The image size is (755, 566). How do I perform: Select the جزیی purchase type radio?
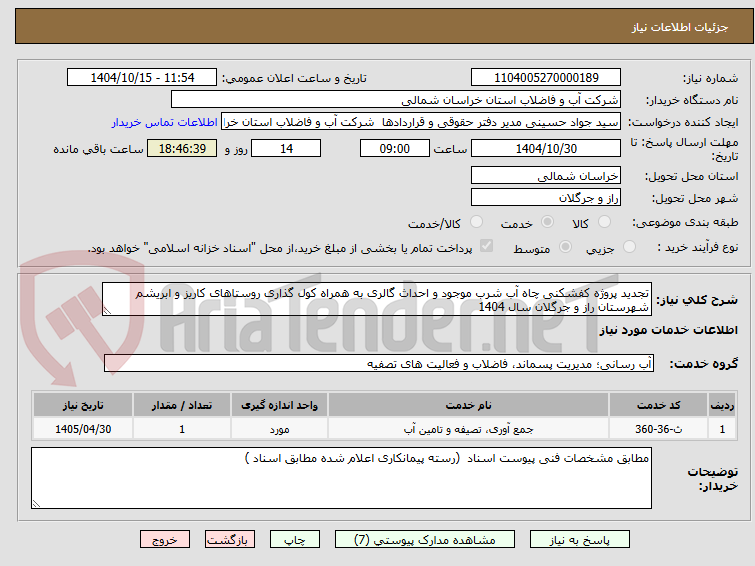629,247
